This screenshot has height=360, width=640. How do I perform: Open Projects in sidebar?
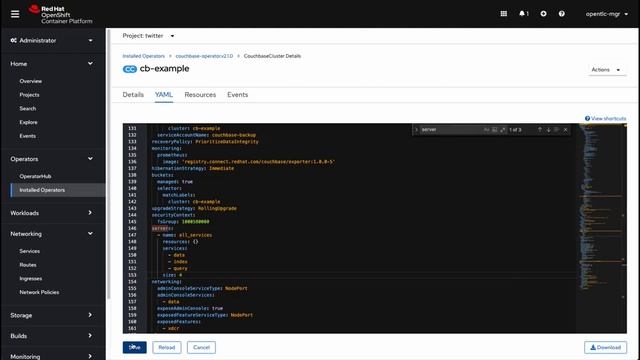point(29,95)
